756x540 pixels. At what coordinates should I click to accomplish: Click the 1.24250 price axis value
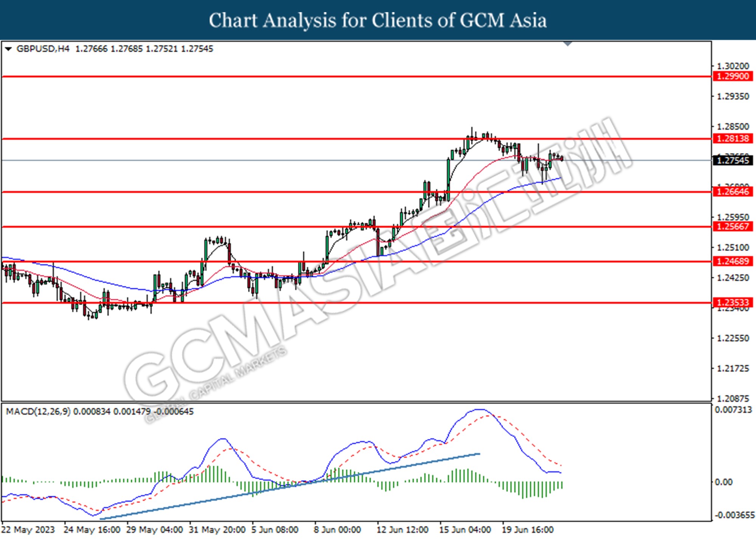(x=733, y=278)
